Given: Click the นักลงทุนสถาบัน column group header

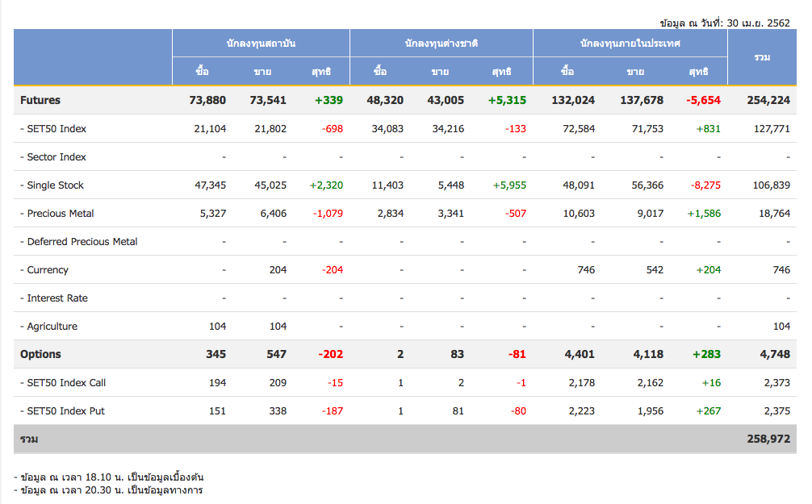Looking at the screenshot, I should 261,44.
